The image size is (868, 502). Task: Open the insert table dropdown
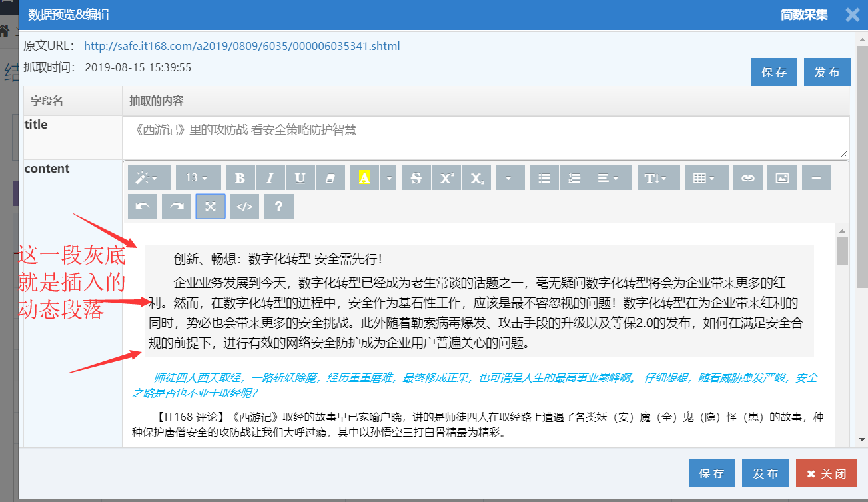tap(707, 178)
